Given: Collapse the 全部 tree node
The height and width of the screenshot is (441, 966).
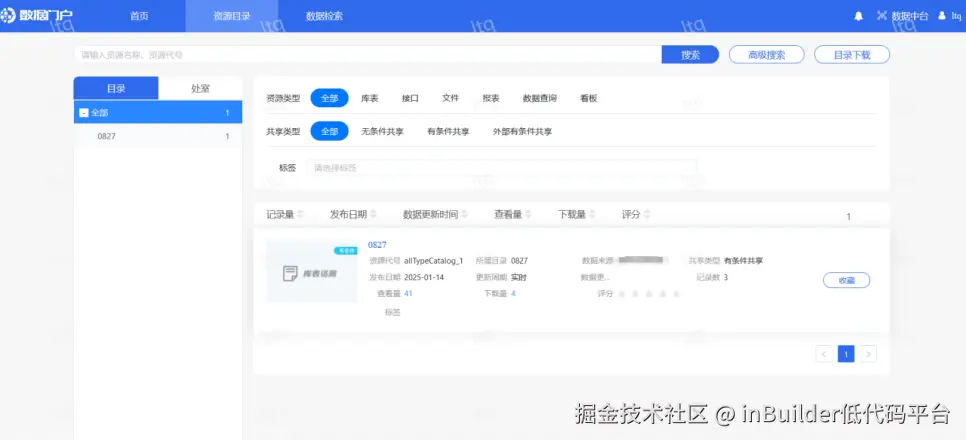Looking at the screenshot, I should [84, 113].
